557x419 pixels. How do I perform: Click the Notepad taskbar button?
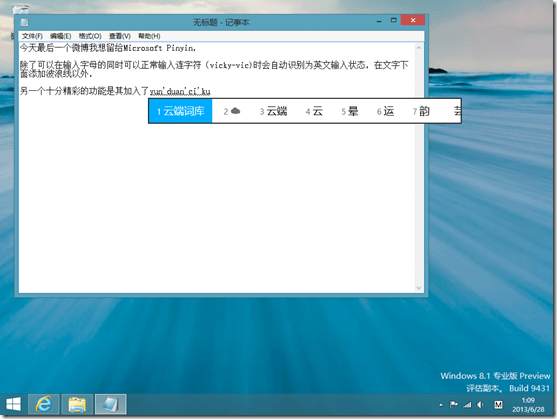click(110, 404)
